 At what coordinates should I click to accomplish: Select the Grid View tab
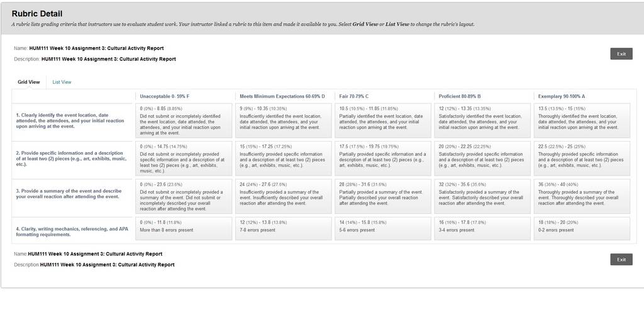29,82
